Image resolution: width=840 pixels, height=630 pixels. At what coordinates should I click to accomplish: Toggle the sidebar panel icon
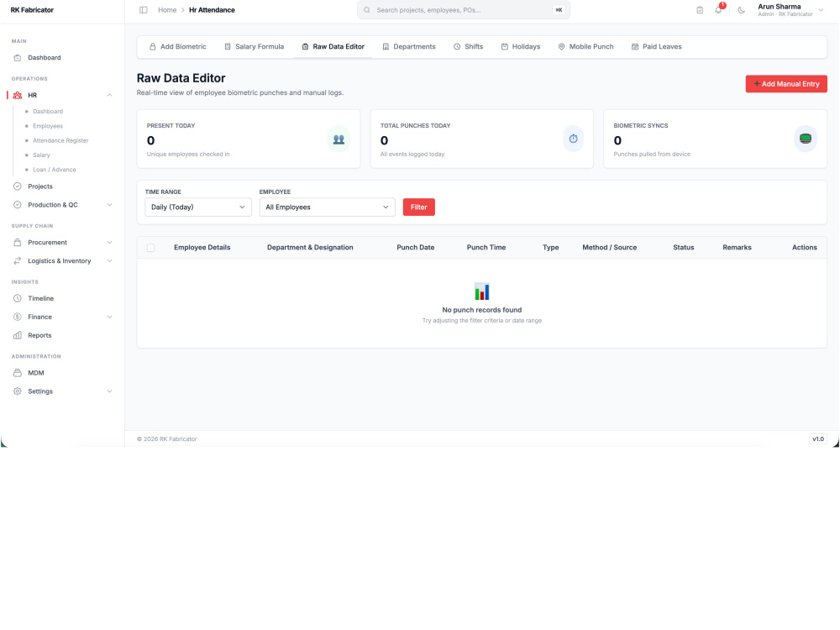(x=143, y=9)
